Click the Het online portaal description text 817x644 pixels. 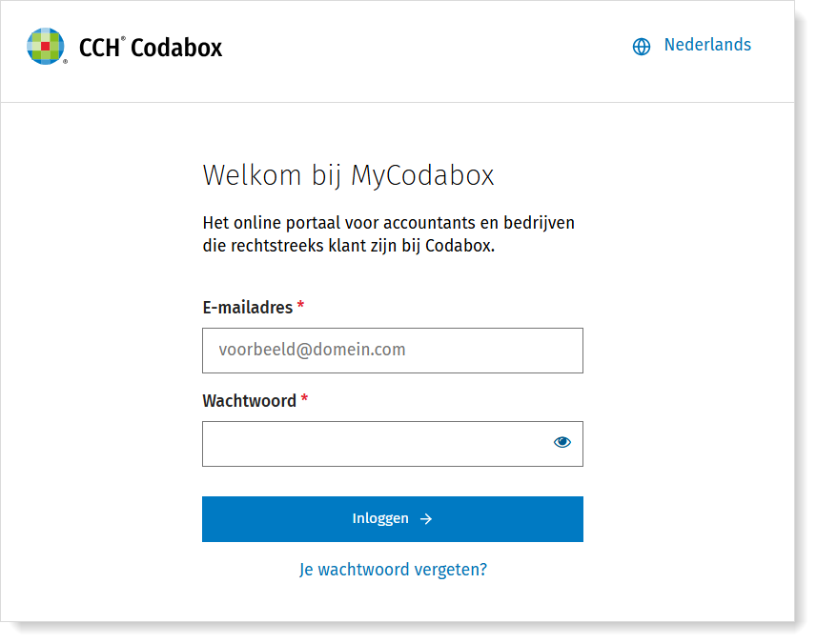[388, 233]
